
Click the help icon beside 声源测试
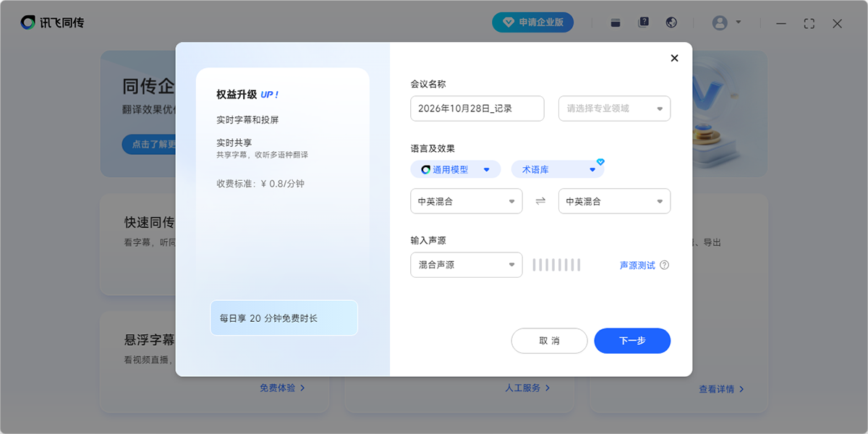pyautogui.click(x=664, y=265)
